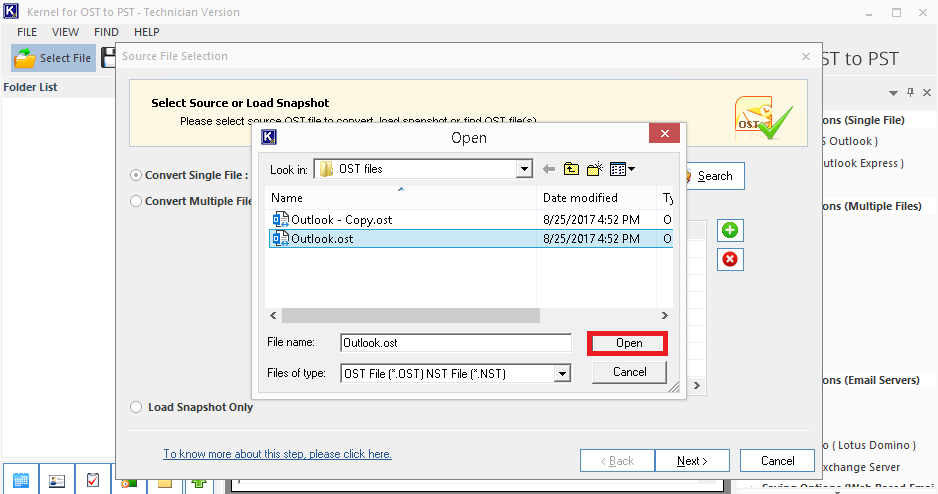Image resolution: width=938 pixels, height=494 pixels.
Task: Click the Up One Level folder icon
Action: tap(571, 169)
